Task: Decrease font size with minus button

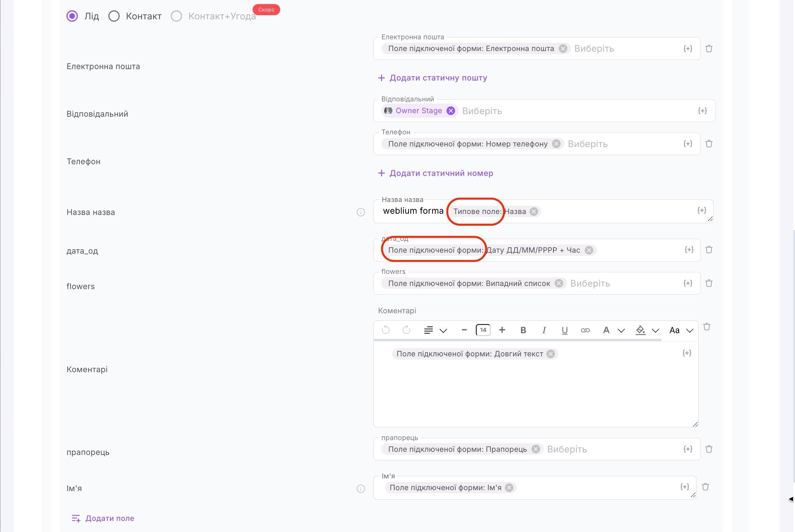Action: pos(464,330)
